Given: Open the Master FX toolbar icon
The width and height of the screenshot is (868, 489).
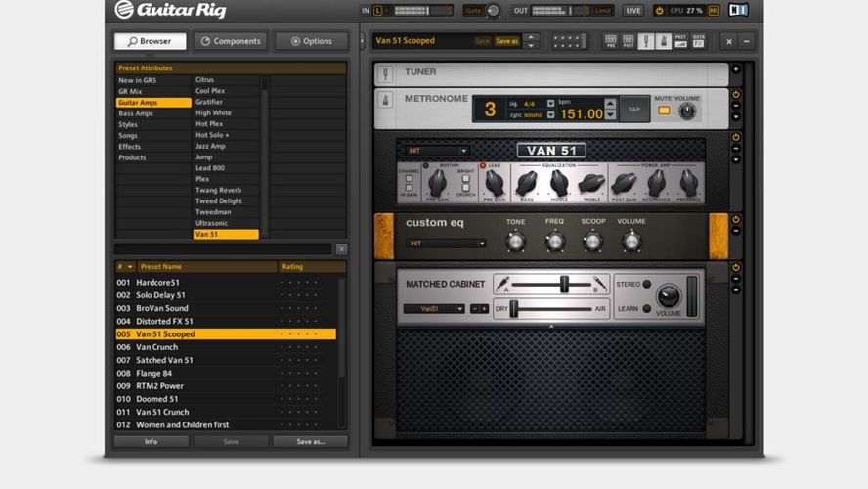Looking at the screenshot, I should point(699,41).
